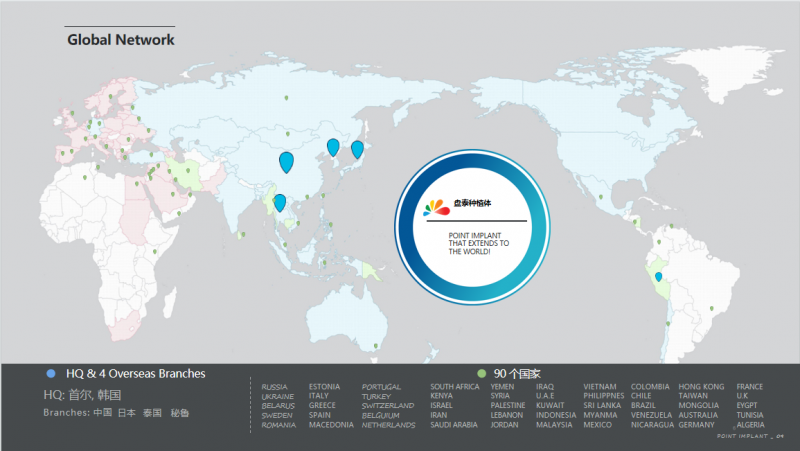Screen dimensions: 800x451
Task: Click the 'HQ: 首尔, 韩国' text line
Action: [81, 395]
